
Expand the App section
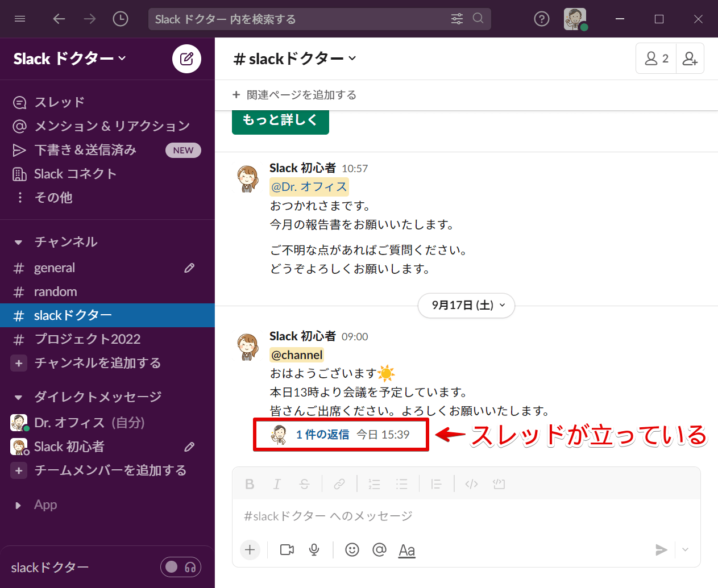click(18, 505)
